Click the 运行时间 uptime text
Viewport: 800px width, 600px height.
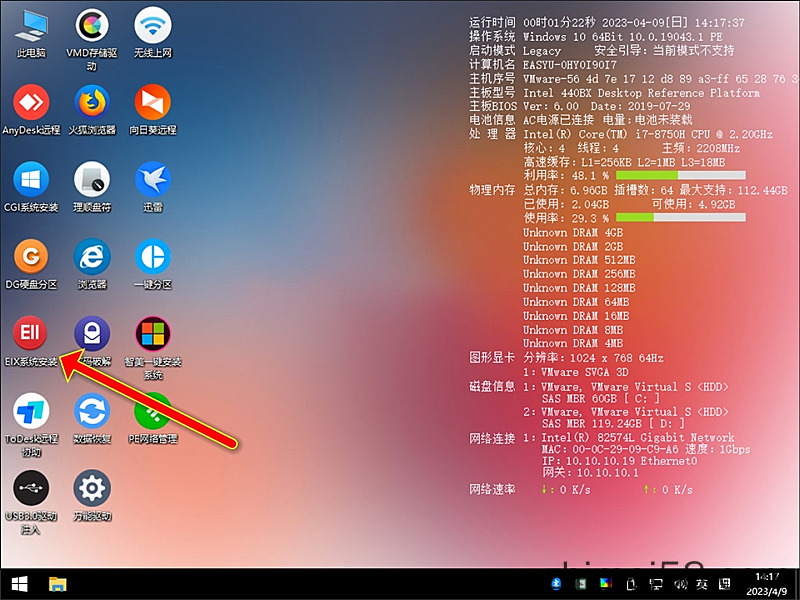click(607, 22)
